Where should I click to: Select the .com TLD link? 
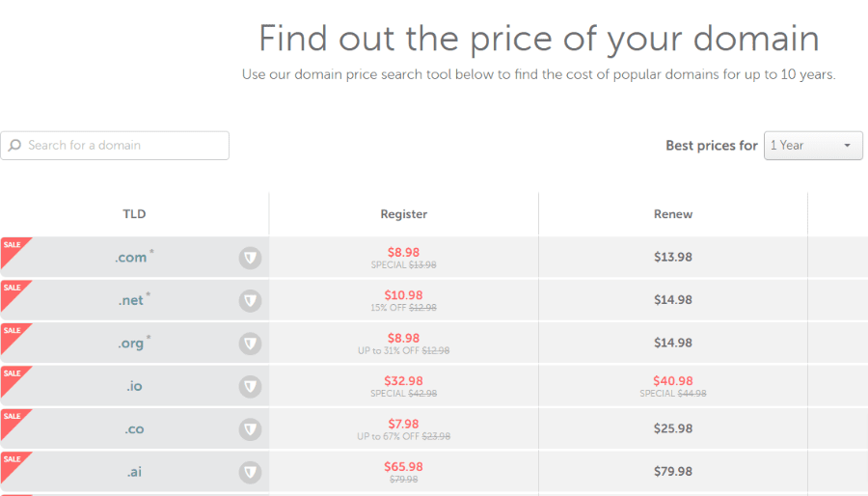point(131,258)
